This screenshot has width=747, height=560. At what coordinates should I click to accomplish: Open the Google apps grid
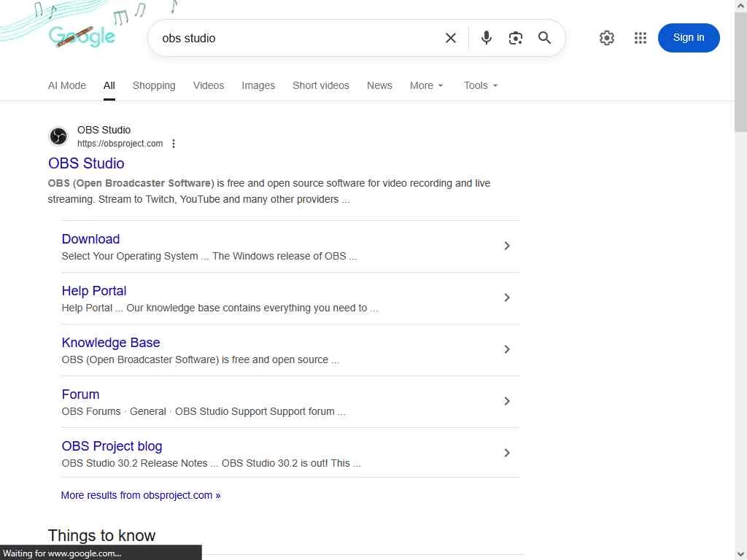pyautogui.click(x=640, y=38)
